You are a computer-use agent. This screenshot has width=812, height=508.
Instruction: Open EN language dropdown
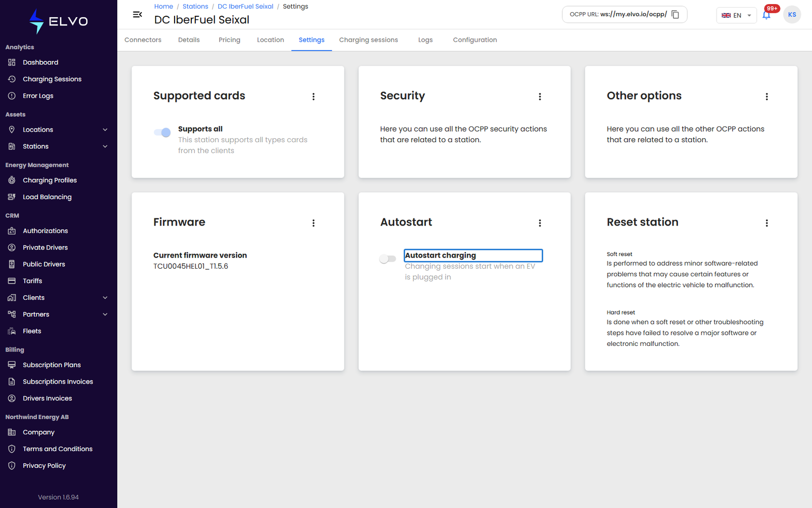[736, 15]
